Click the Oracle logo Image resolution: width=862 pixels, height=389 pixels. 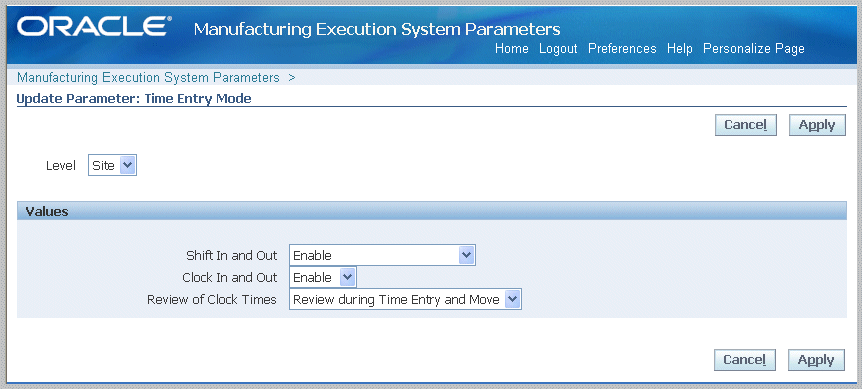(94, 26)
